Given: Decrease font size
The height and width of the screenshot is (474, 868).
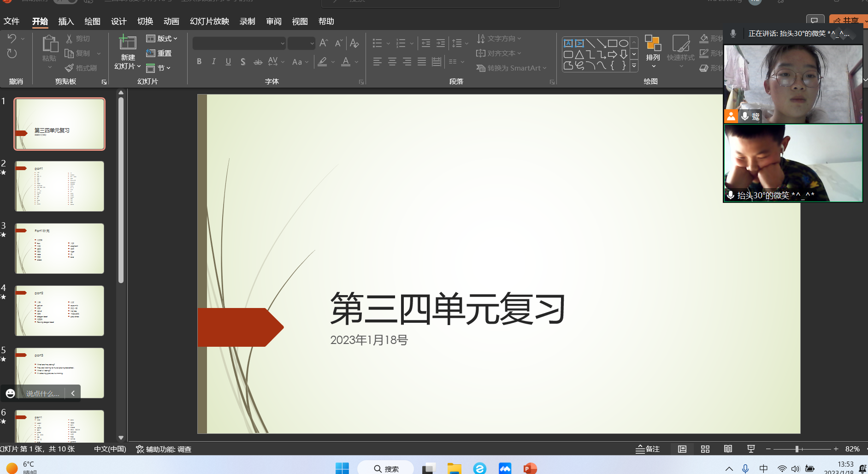Looking at the screenshot, I should coord(338,43).
